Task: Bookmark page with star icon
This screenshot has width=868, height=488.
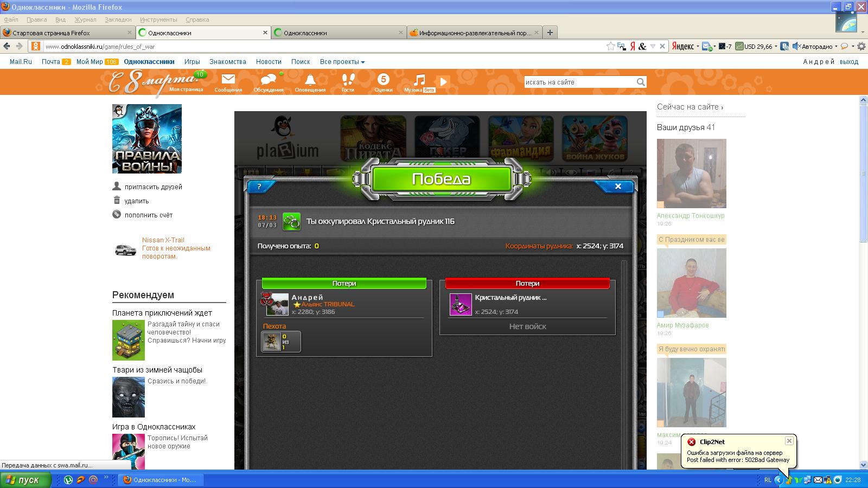Action: point(611,47)
